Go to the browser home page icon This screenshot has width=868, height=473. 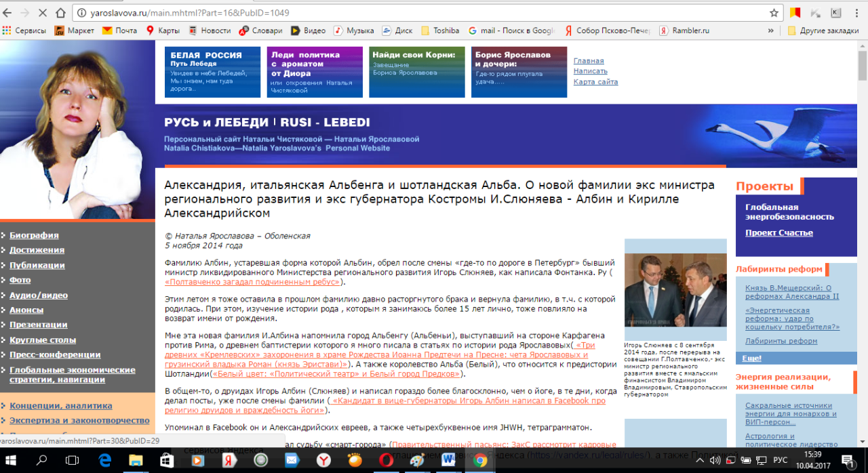click(x=61, y=13)
